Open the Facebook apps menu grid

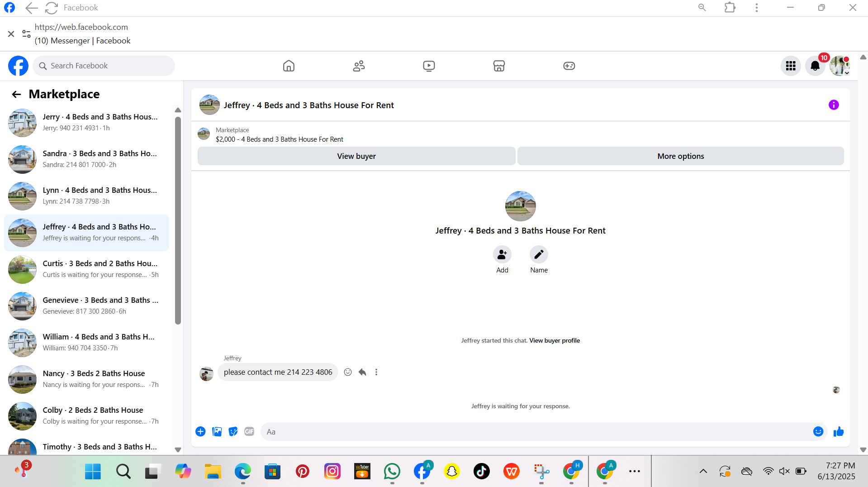tap(791, 66)
